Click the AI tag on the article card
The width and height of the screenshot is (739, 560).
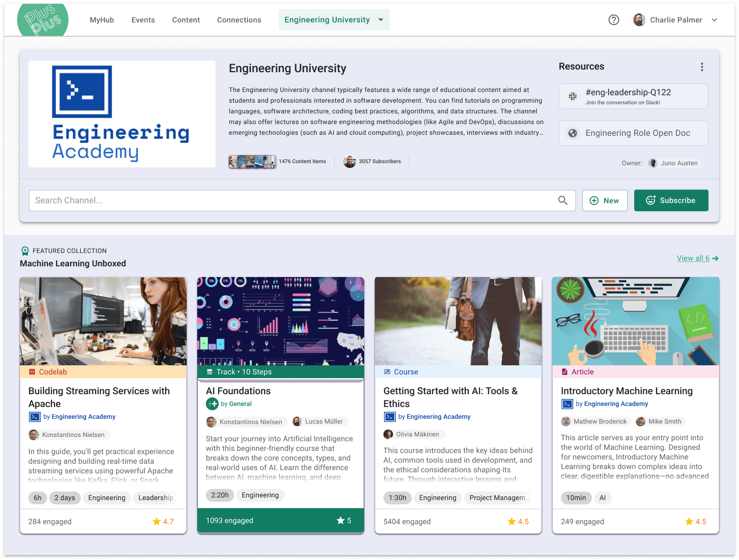click(x=603, y=498)
